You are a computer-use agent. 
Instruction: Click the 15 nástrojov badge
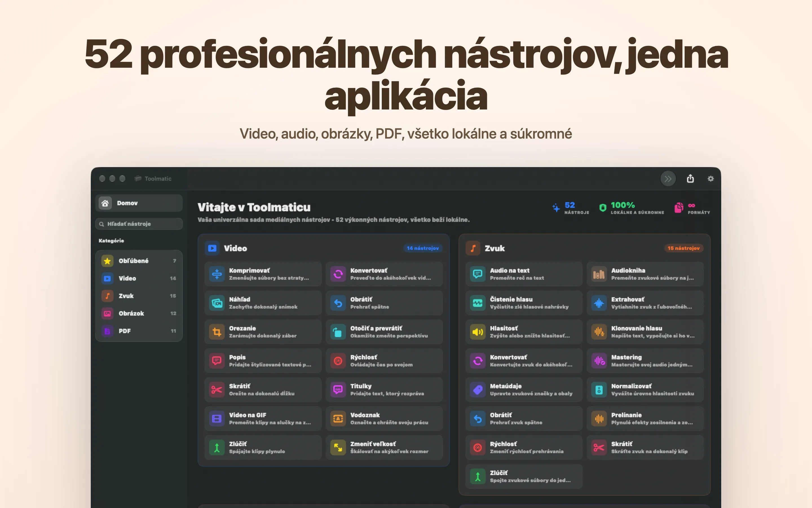[x=683, y=248]
